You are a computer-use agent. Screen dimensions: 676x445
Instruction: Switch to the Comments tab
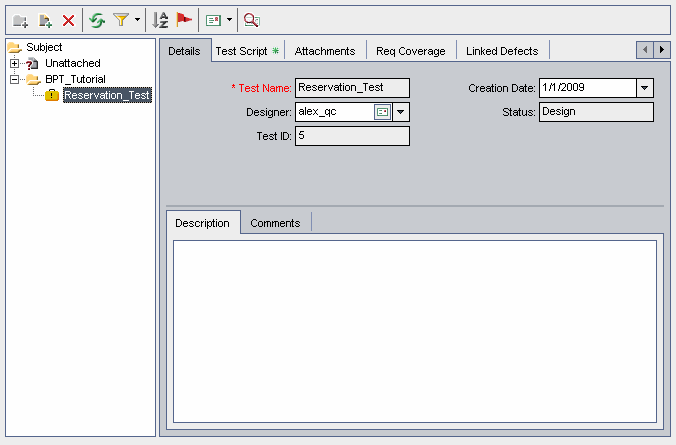(x=275, y=223)
